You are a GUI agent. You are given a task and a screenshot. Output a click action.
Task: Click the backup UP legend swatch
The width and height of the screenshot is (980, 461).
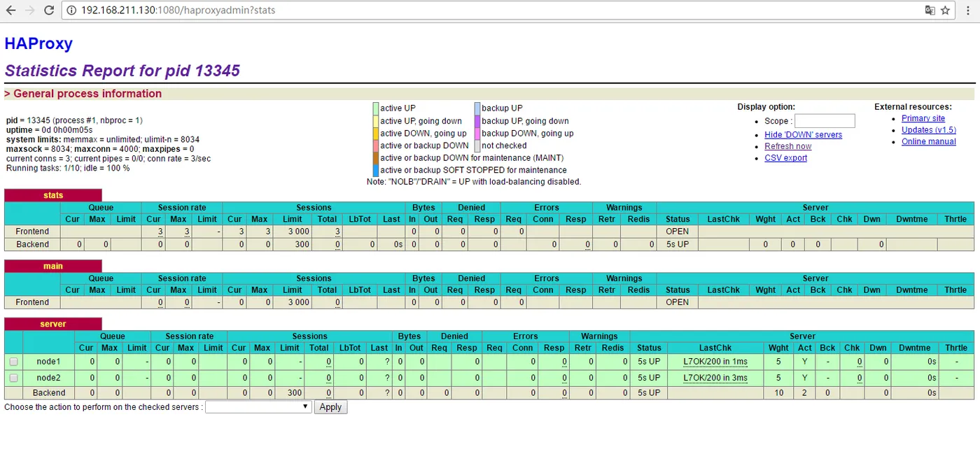click(477, 108)
